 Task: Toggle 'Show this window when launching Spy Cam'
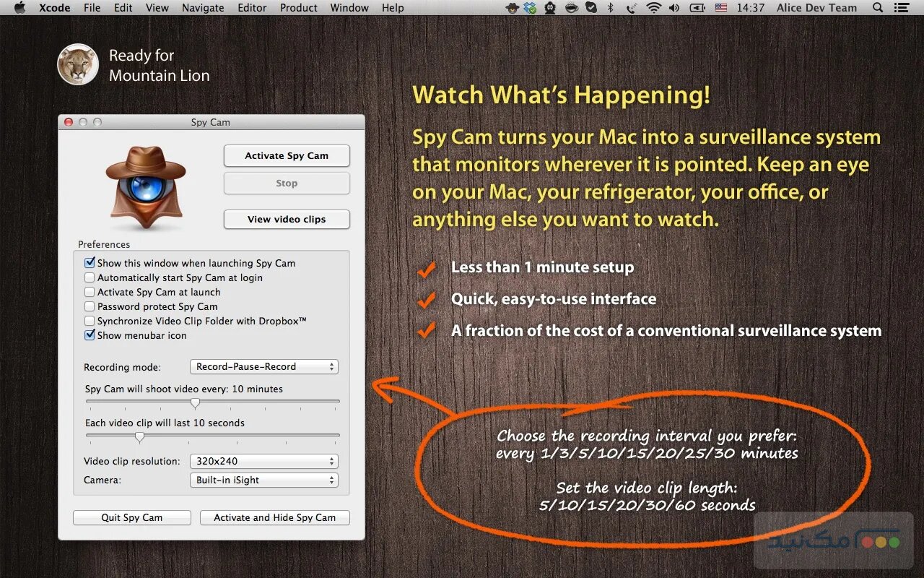click(90, 263)
